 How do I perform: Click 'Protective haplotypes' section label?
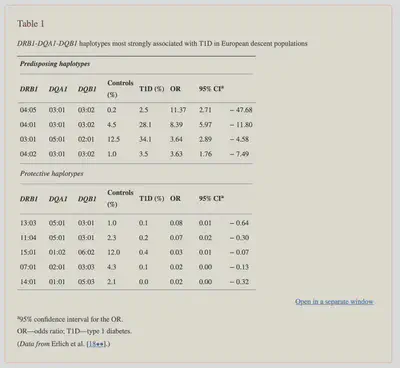(52, 174)
